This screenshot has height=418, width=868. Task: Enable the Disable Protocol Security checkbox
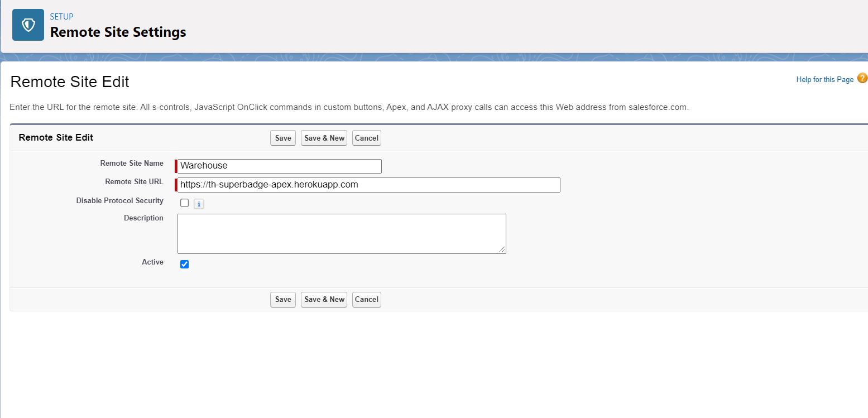[x=185, y=203]
